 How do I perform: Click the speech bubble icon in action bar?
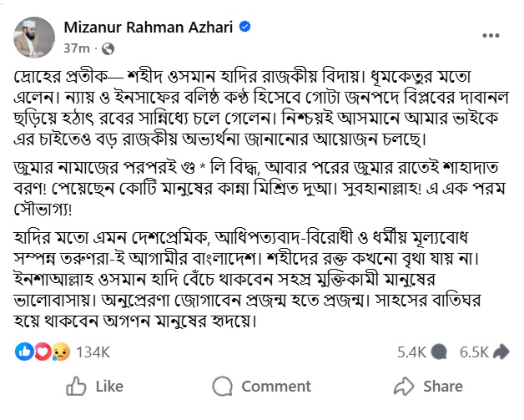(x=223, y=387)
